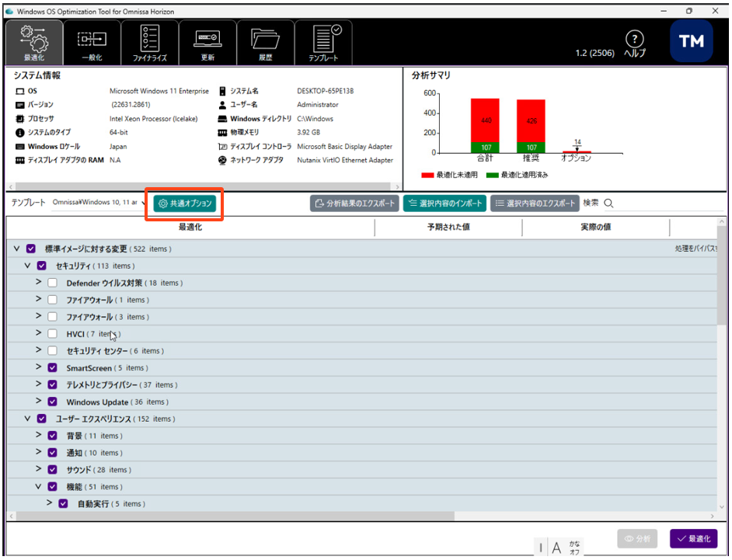Uncheck the SmartScreen checkbox
Image resolution: width=732 pixels, height=560 pixels.
(x=52, y=367)
